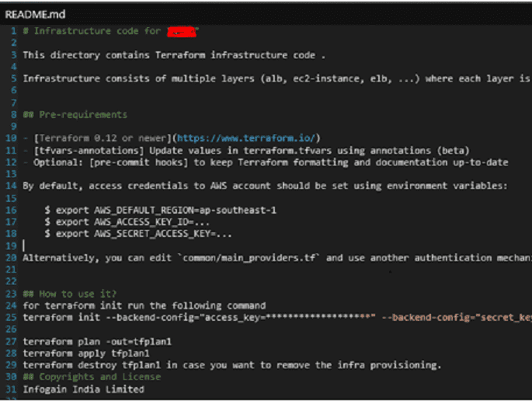Click the red redacted block on line 1
532x401 pixels.
182,32
